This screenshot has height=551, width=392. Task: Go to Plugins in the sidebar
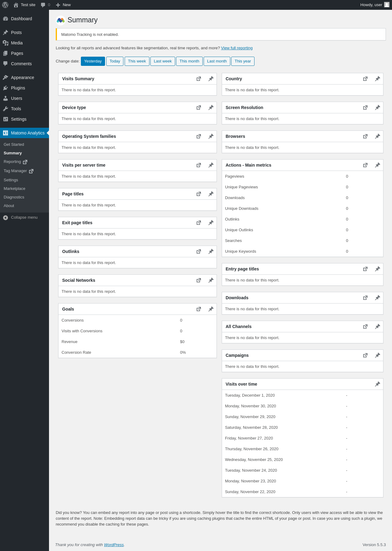coord(18,88)
